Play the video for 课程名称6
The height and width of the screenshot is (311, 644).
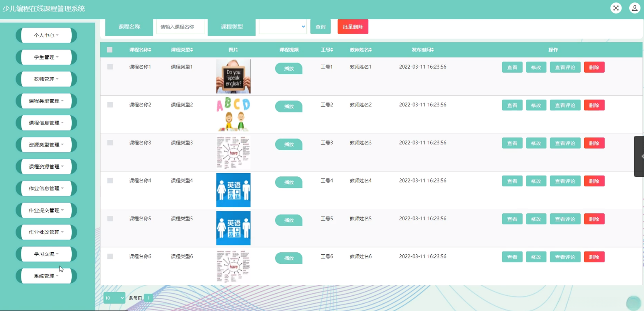click(289, 258)
